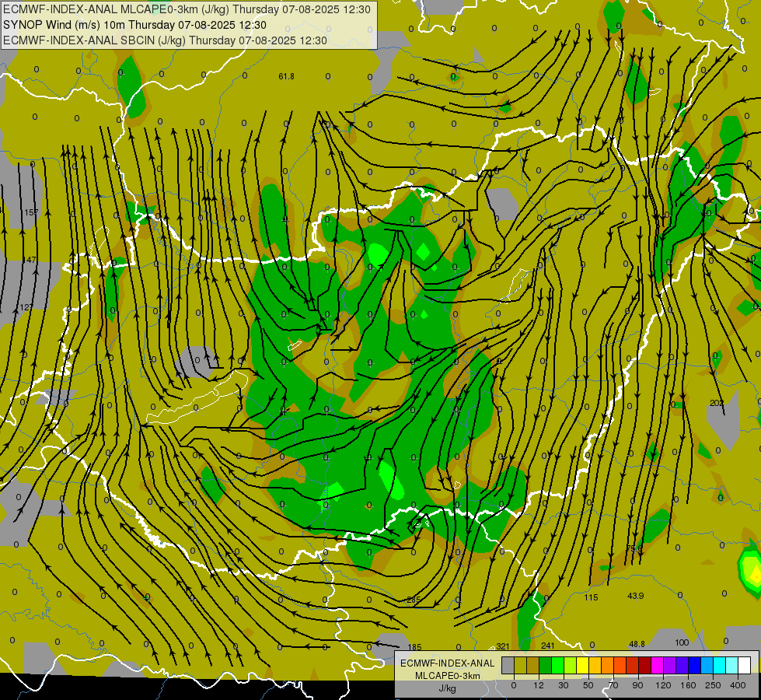
Task: Click the legend scale label 400
Action: click(x=738, y=685)
